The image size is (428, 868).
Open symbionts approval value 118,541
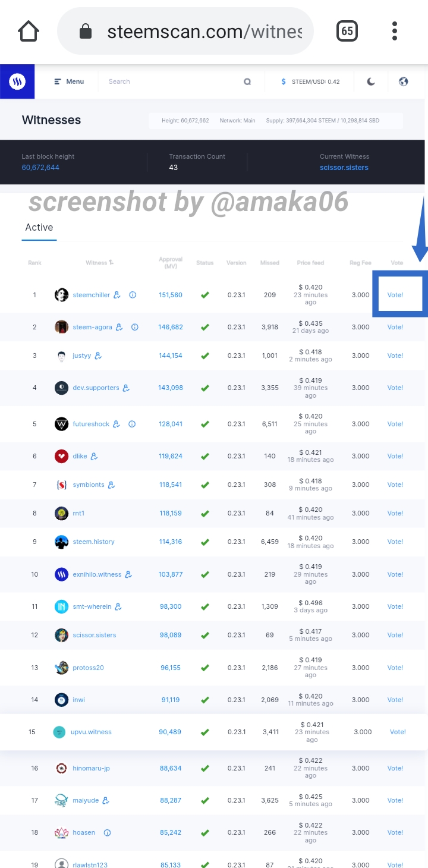[x=171, y=485]
